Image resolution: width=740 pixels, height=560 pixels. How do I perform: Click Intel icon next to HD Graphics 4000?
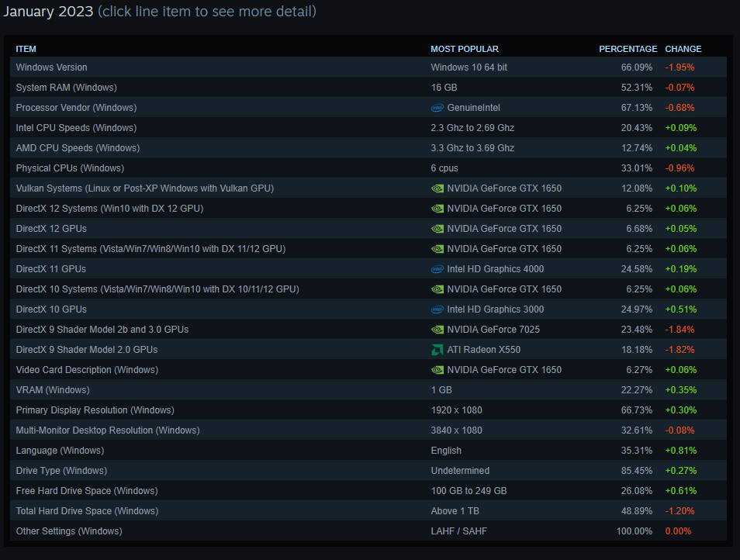[437, 269]
